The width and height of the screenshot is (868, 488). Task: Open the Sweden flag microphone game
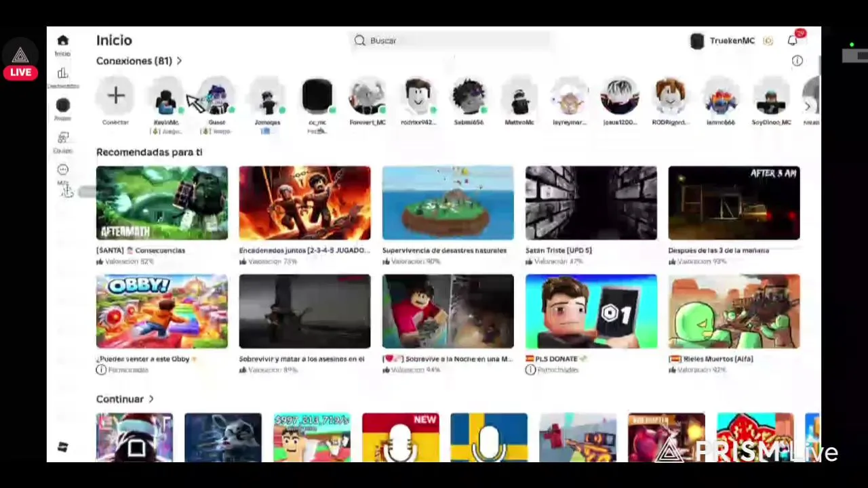pyautogui.click(x=489, y=437)
